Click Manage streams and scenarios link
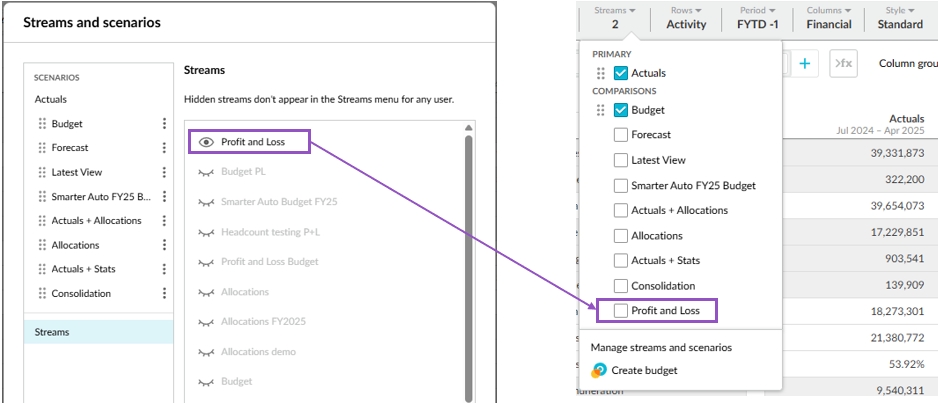This screenshot has width=938, height=403. pos(661,347)
